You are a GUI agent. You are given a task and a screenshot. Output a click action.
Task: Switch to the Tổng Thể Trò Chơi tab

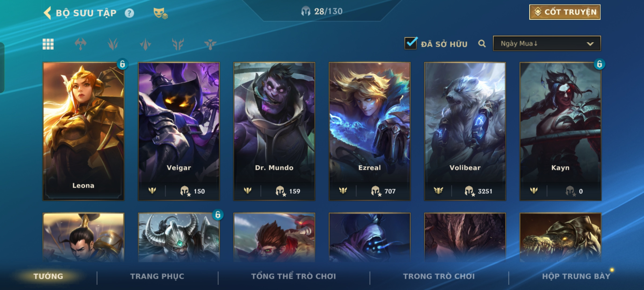[294, 276]
